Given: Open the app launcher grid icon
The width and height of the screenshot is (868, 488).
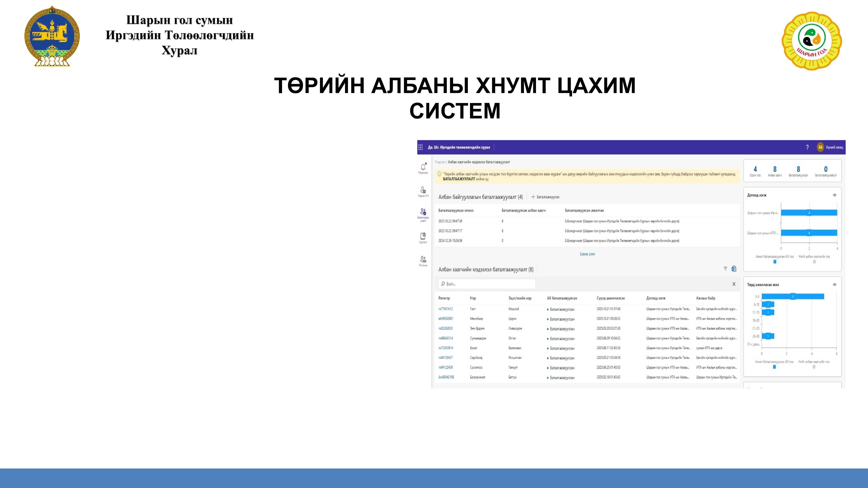Looking at the screenshot, I should (421, 147).
